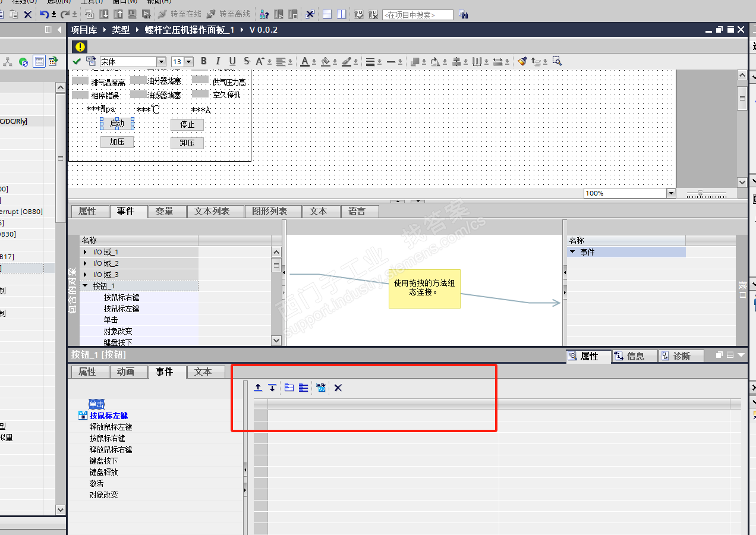Click delete function X icon in inspector
Screen dimensions: 756x535
(x=338, y=388)
